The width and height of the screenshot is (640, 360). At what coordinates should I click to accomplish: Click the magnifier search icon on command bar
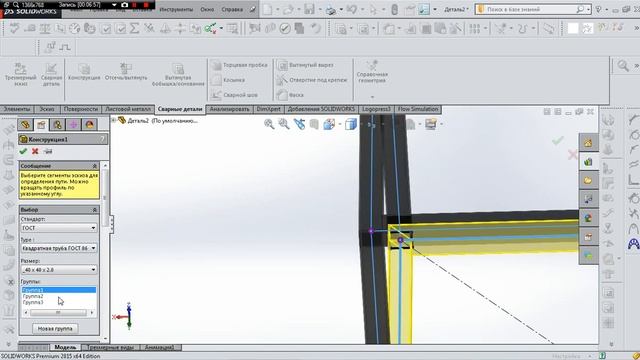coord(623,65)
